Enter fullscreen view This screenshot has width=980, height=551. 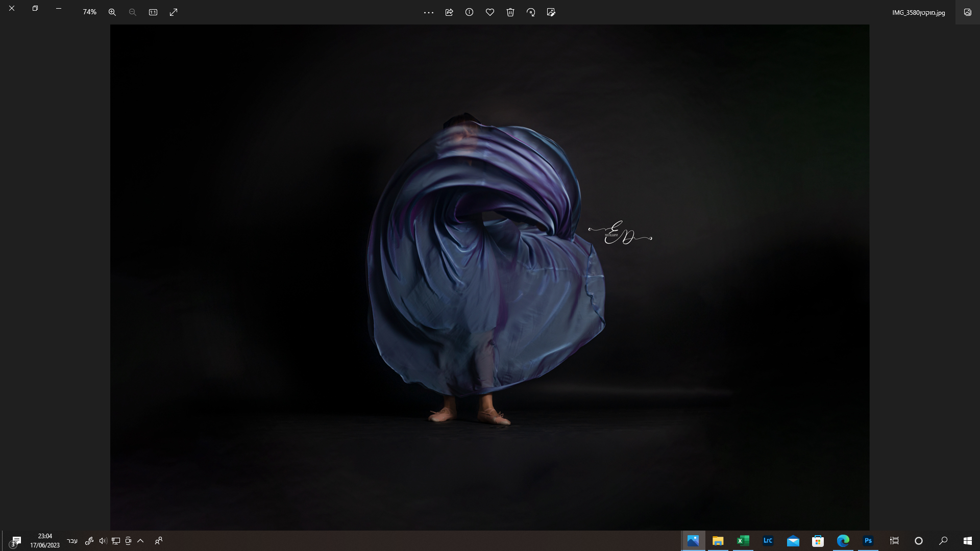pos(174,12)
